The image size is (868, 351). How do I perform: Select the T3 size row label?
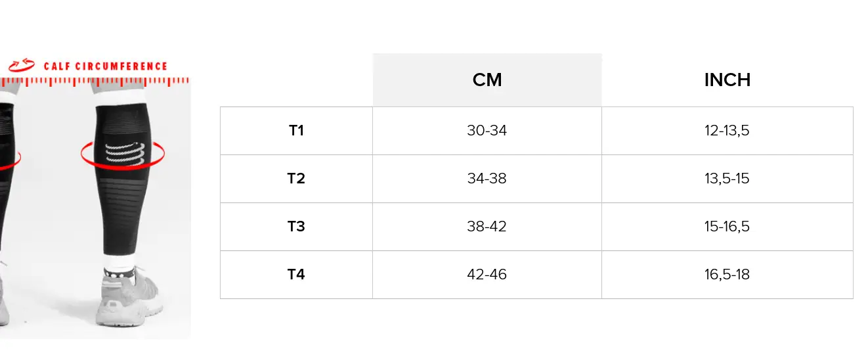pyautogui.click(x=297, y=227)
